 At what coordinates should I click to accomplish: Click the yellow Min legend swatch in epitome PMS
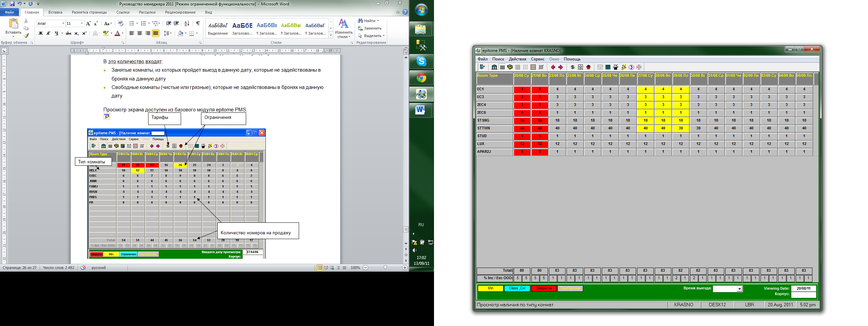(x=490, y=288)
